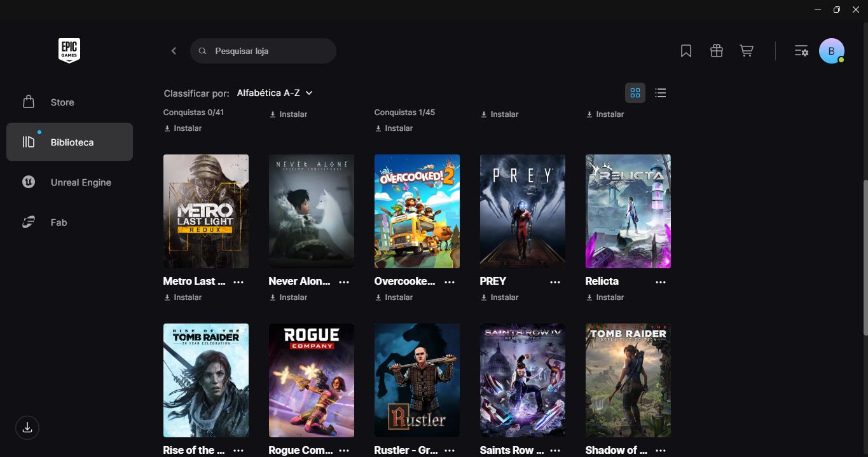Open options menu for Rogue Company
This screenshot has height=457, width=868.
(x=344, y=450)
